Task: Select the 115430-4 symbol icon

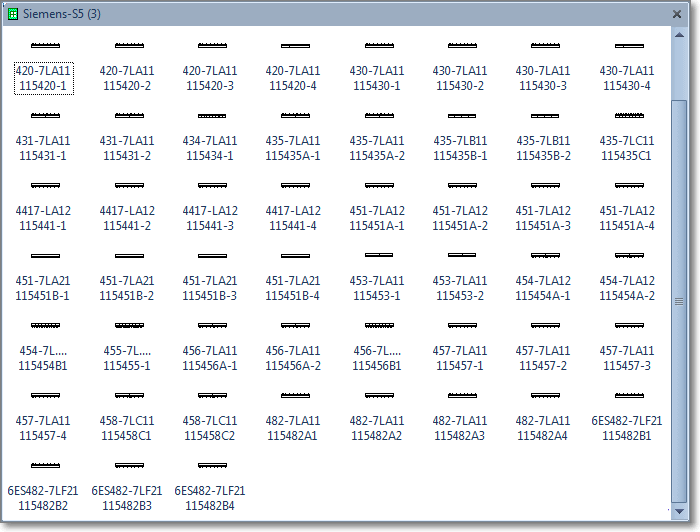Action: click(629, 46)
